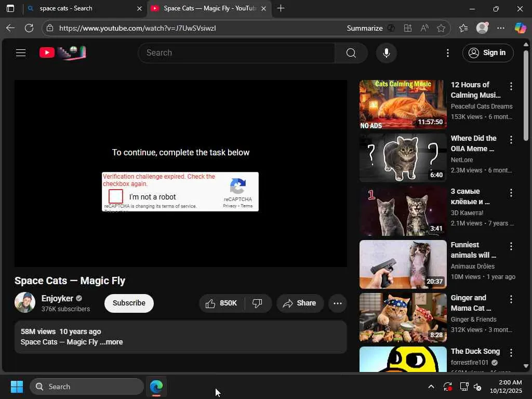Image resolution: width=532 pixels, height=399 pixels.
Task: Open the Favorites list icon
Action: (x=463, y=28)
